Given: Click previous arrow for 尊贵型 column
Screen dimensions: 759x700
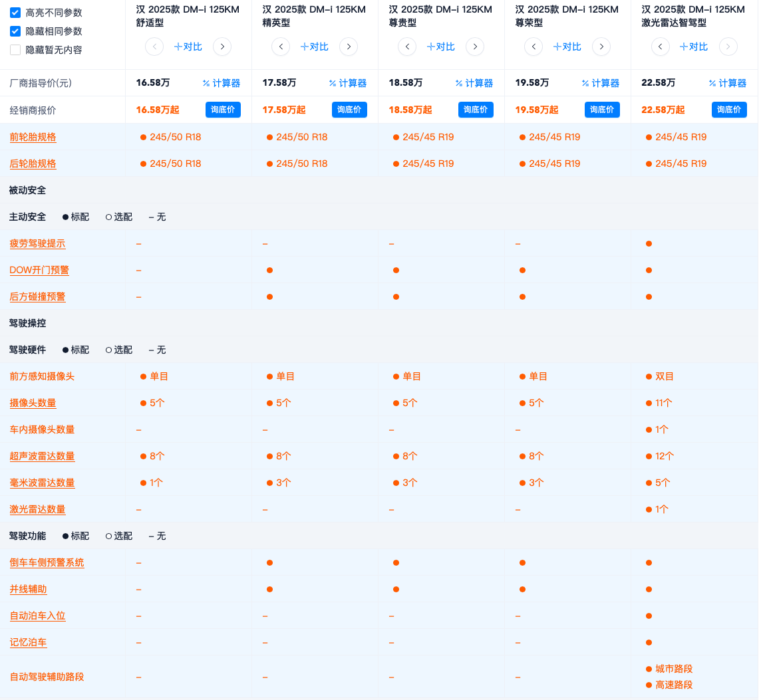Looking at the screenshot, I should (x=407, y=47).
